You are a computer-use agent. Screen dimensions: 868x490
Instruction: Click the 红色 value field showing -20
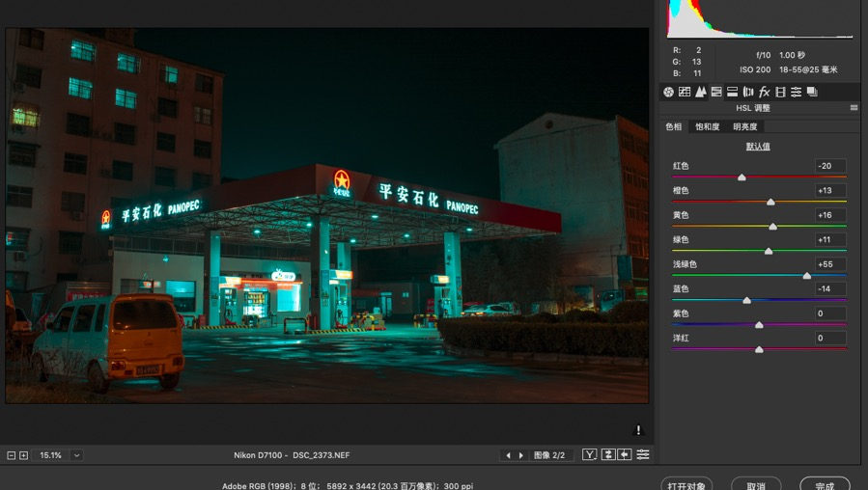pyautogui.click(x=830, y=166)
